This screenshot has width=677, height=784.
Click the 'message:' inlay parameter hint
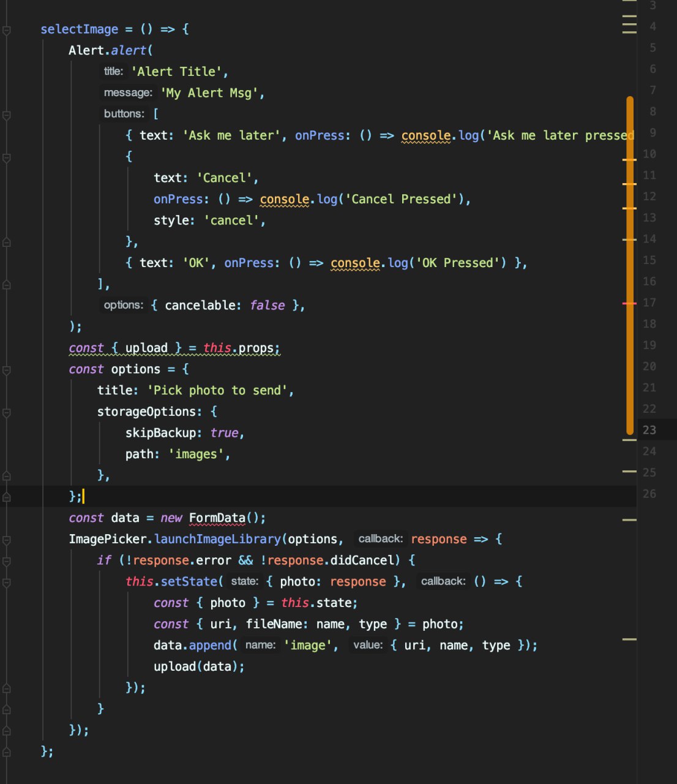128,93
